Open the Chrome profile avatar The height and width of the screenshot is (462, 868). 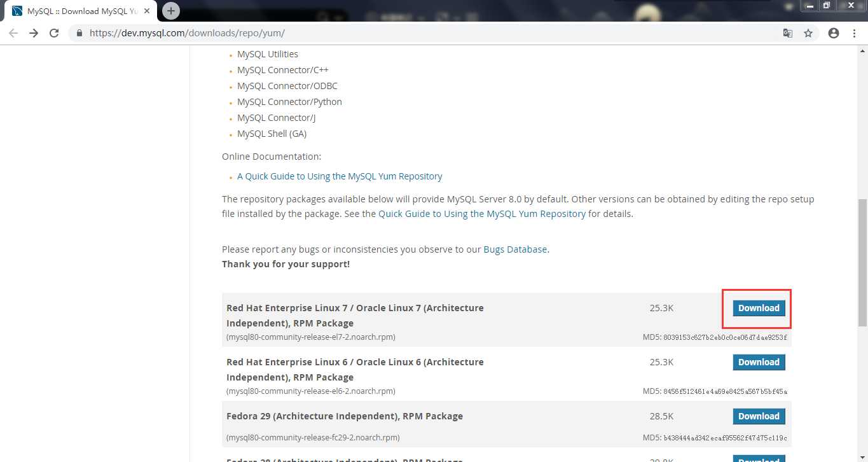pyautogui.click(x=834, y=33)
